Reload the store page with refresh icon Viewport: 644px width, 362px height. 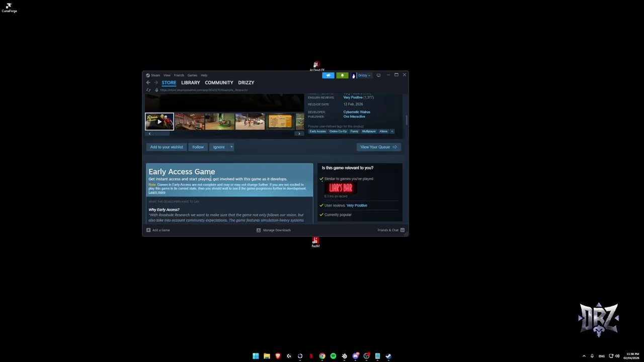coord(148,90)
